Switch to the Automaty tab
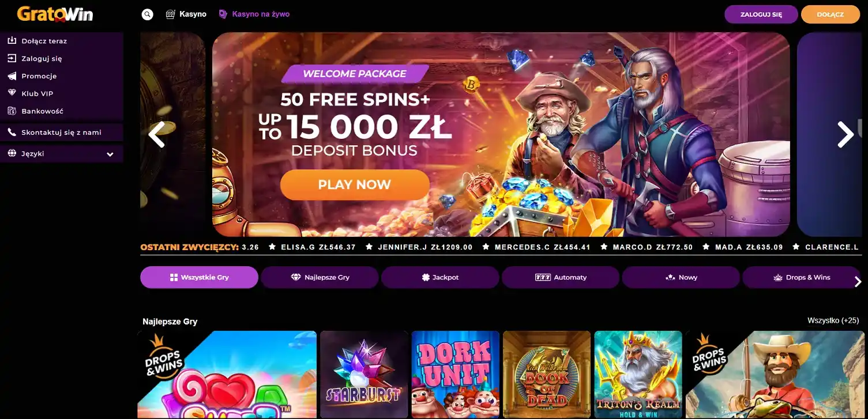The width and height of the screenshot is (868, 419). (561, 277)
